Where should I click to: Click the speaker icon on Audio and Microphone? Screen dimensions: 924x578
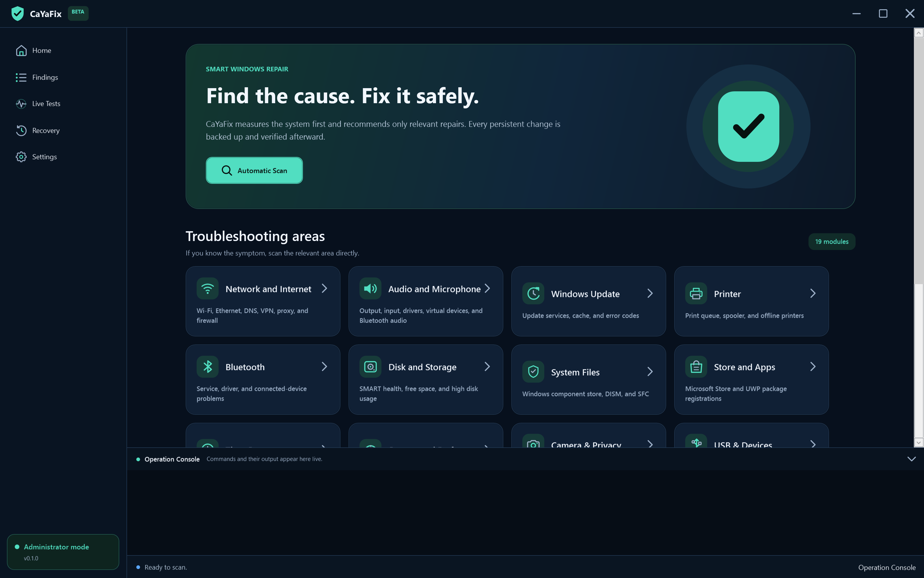pos(370,289)
